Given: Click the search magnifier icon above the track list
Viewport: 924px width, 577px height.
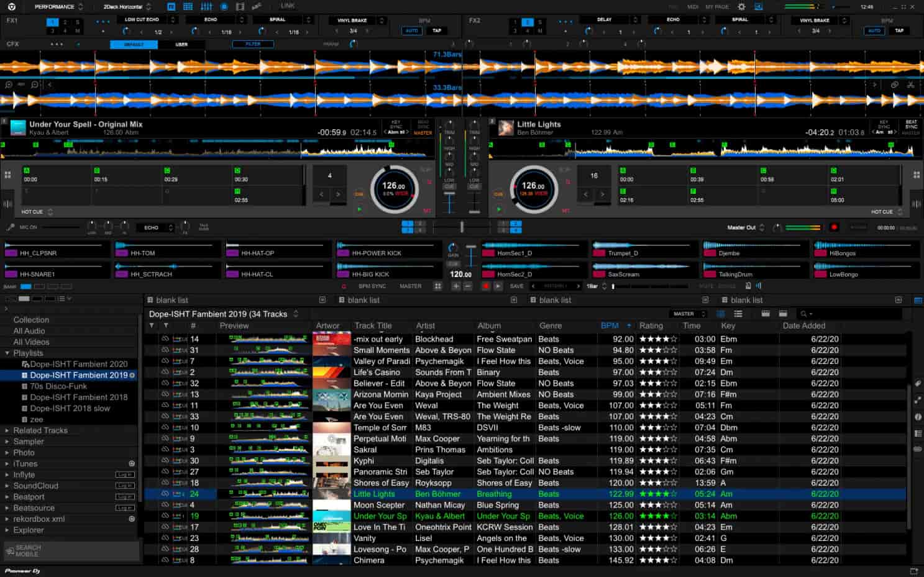Looking at the screenshot, I should click(803, 314).
